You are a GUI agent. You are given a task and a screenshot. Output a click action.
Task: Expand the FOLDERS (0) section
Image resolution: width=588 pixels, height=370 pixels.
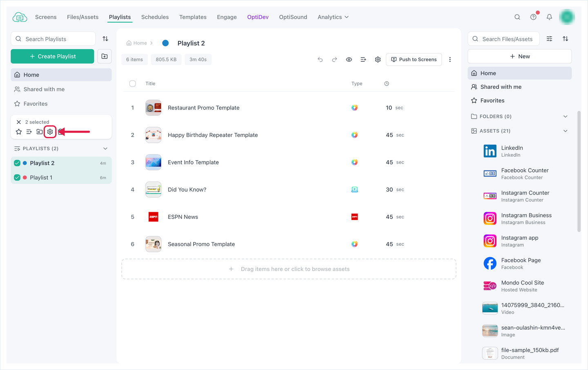[566, 117]
